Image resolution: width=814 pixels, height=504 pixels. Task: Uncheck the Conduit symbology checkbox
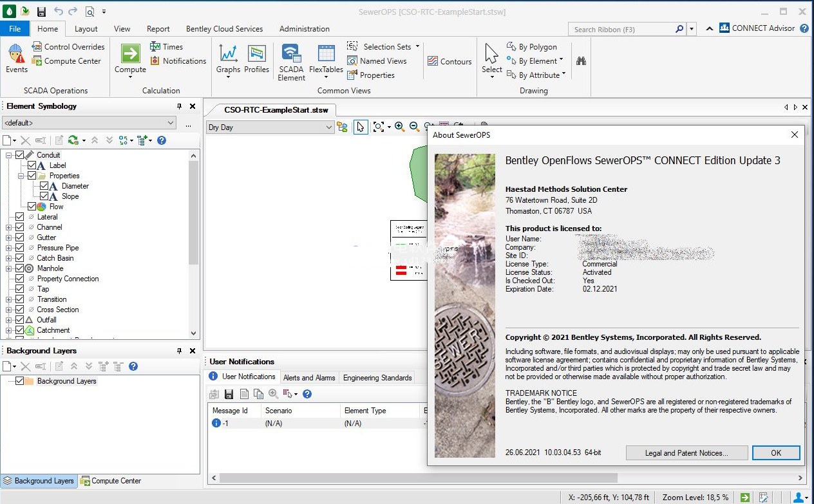pyautogui.click(x=19, y=155)
